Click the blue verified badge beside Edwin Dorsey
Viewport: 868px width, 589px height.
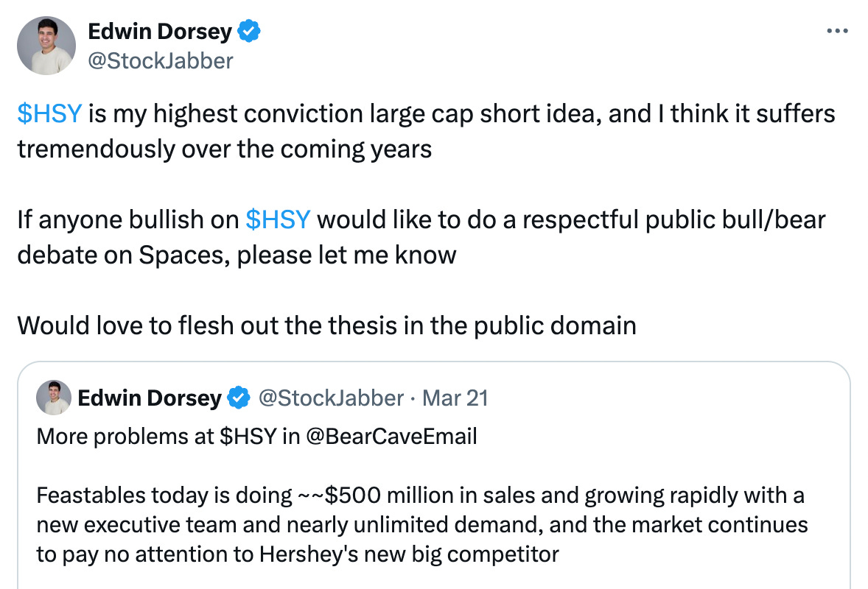[251, 31]
